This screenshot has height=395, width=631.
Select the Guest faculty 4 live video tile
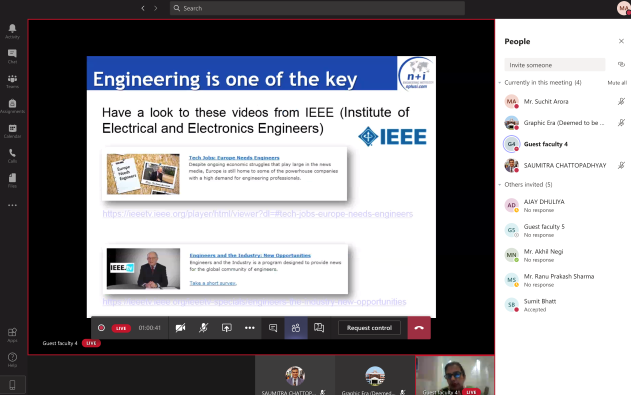pyautogui.click(x=455, y=376)
